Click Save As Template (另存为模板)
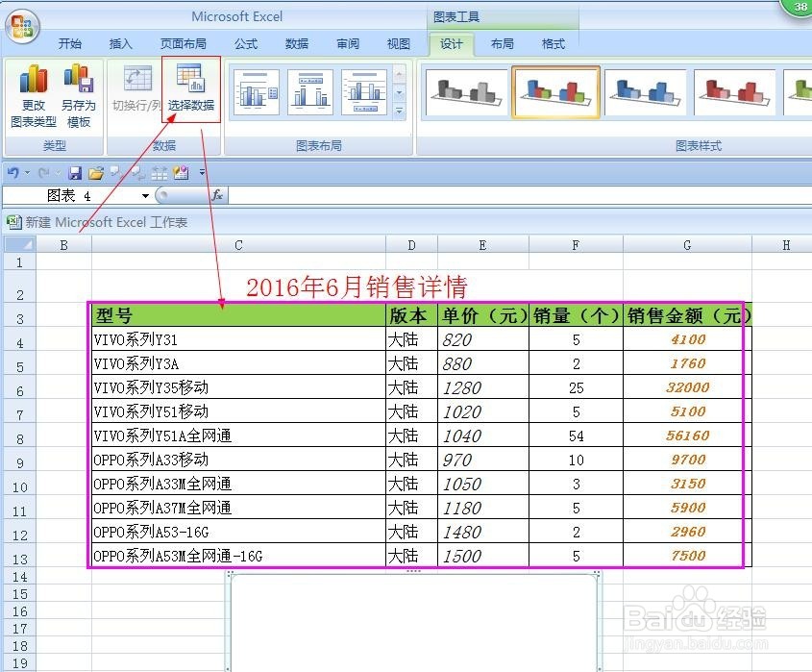This screenshot has width=812, height=672. (79, 96)
